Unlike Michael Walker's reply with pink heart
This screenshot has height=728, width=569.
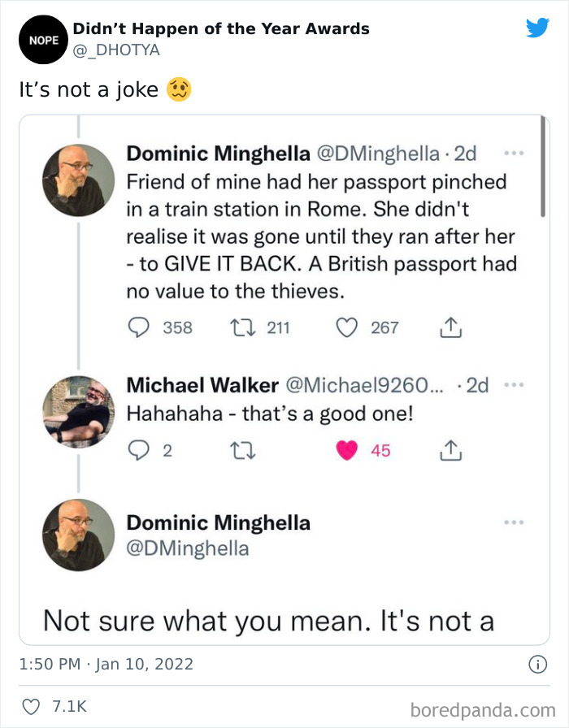(x=348, y=450)
